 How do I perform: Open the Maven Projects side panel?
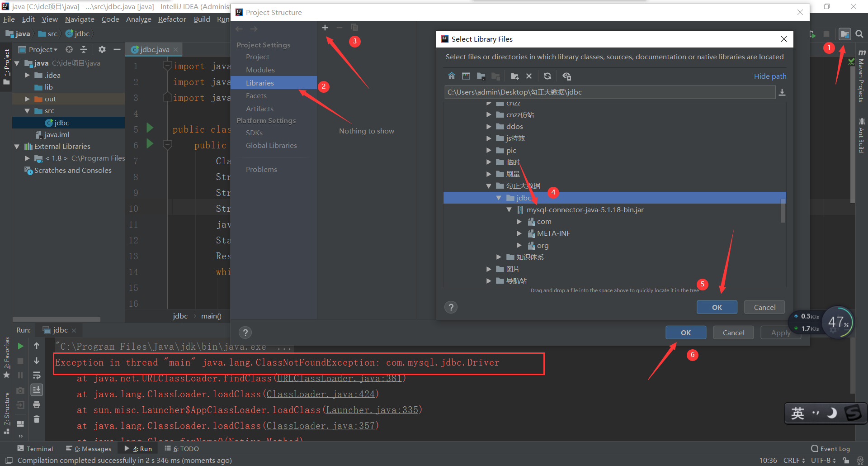[862, 79]
